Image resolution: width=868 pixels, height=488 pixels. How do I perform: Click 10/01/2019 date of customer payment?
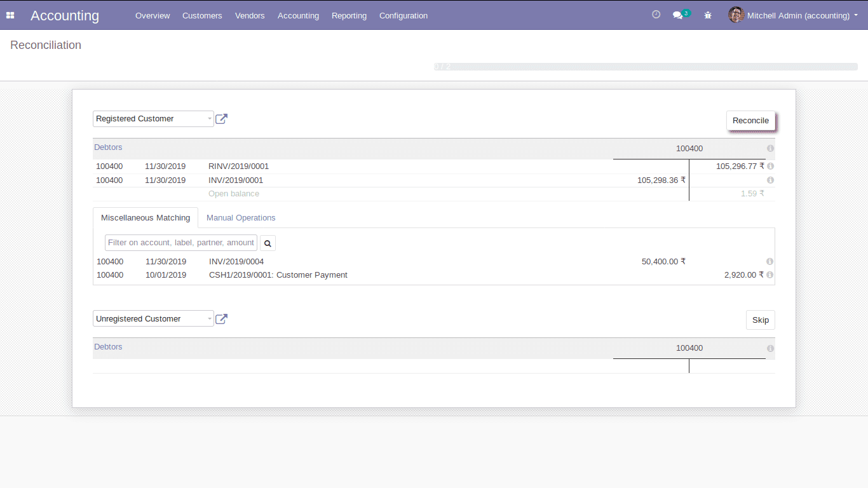click(x=166, y=275)
